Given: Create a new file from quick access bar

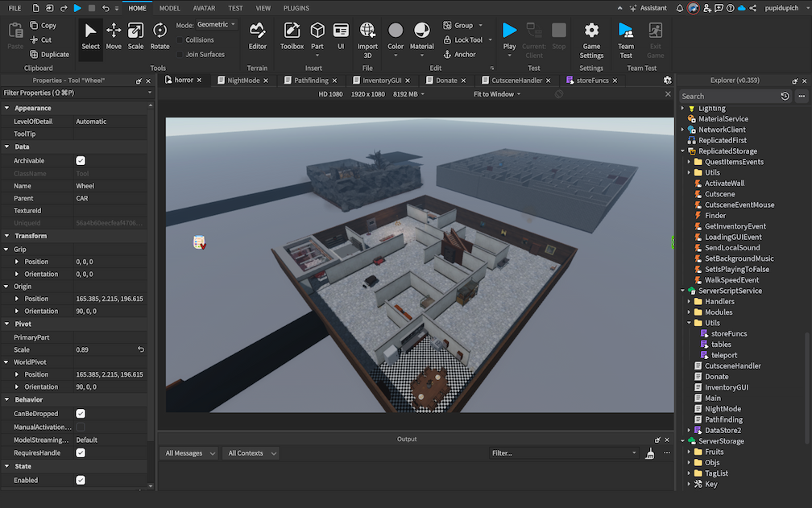Looking at the screenshot, I should click(35, 8).
